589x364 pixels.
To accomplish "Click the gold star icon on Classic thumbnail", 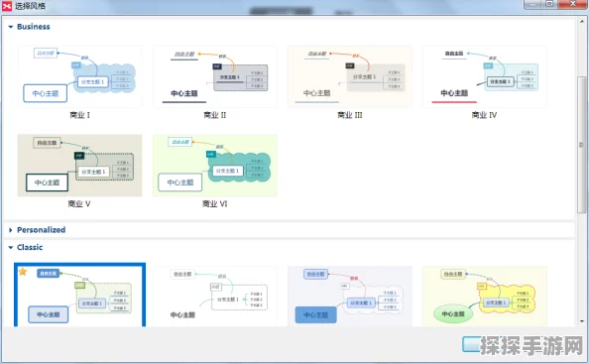I will point(23,271).
